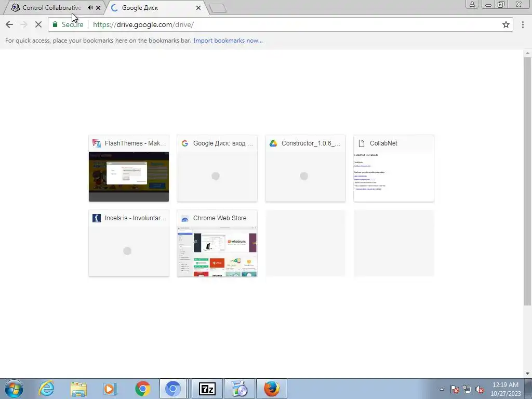Click the Google favicon on Google Диск tile

[185, 143]
